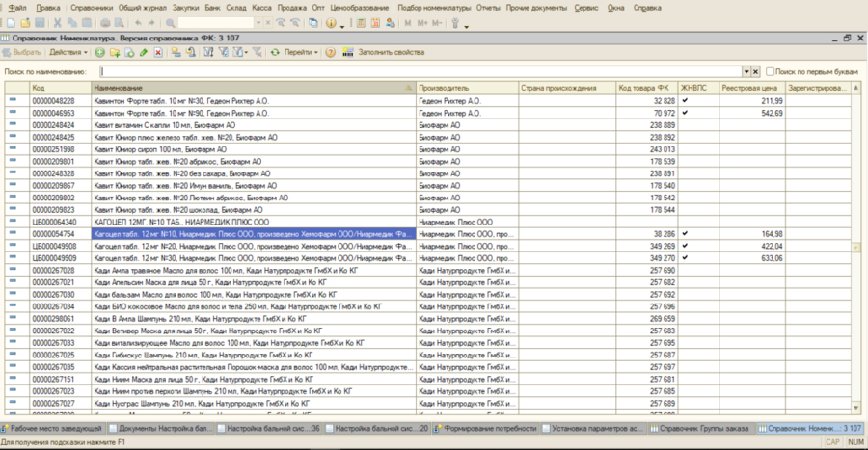Click the 'Заполнить свойства' button
This screenshot has height=450, width=868.
[x=384, y=53]
